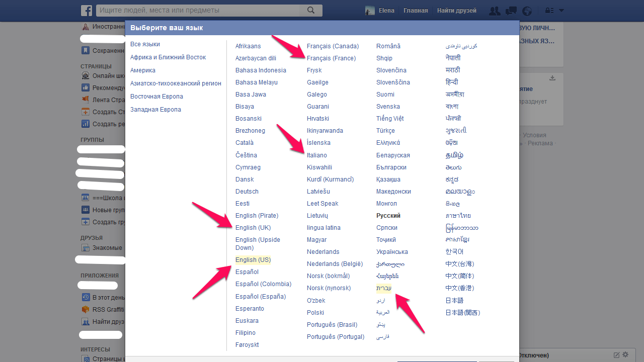This screenshot has width=644, height=362.
Task: Choose English (Upside Down) language
Action: click(x=258, y=244)
